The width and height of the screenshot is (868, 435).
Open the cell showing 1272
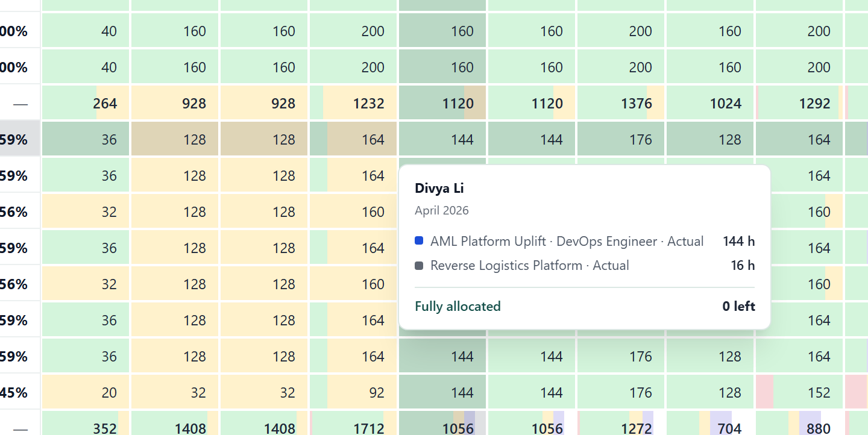(621, 423)
